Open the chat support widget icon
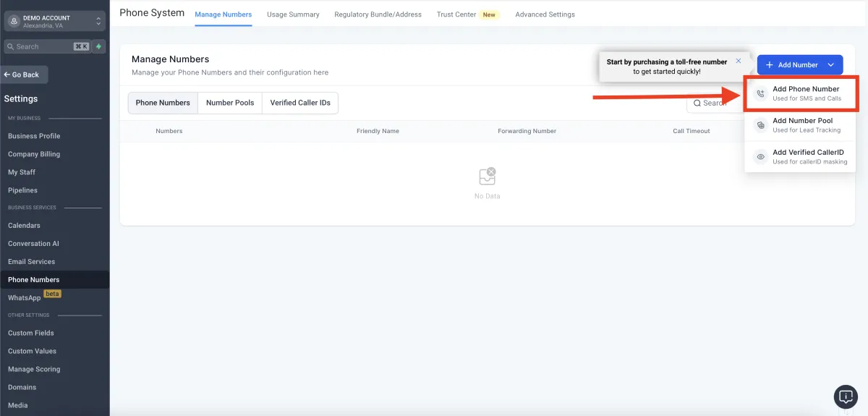Viewport: 868px width, 416px height. coord(846,396)
